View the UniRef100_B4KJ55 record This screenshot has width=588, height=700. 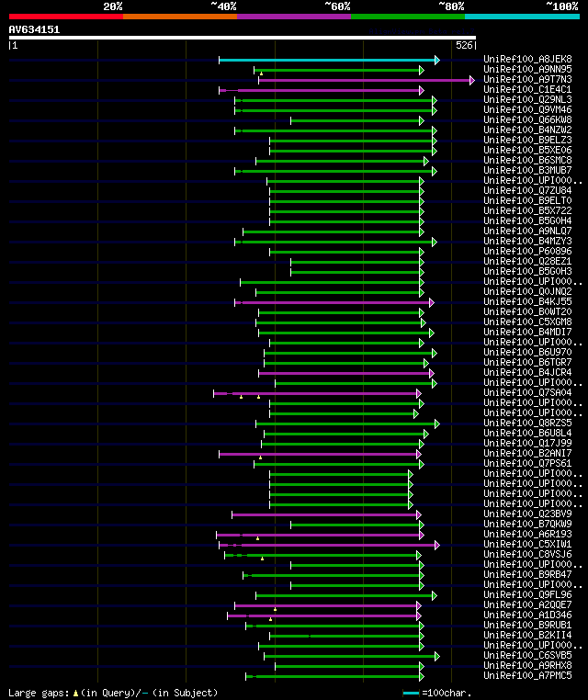pos(527,302)
